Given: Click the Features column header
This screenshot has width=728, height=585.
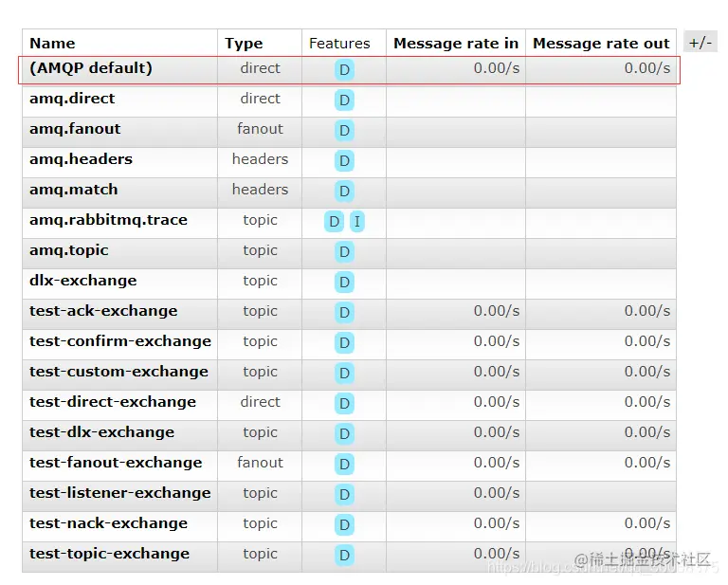Looking at the screenshot, I should click(x=339, y=44).
